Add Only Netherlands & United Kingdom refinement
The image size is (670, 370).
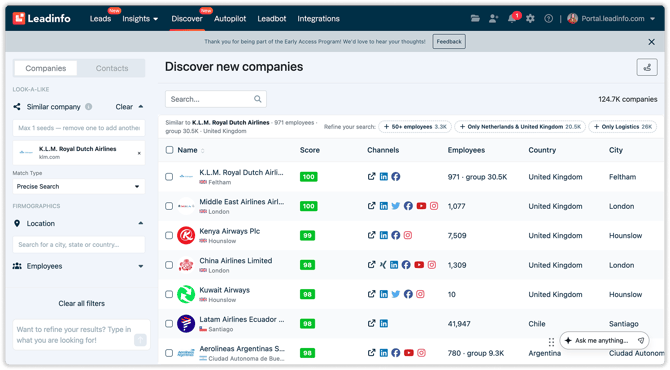tap(520, 127)
